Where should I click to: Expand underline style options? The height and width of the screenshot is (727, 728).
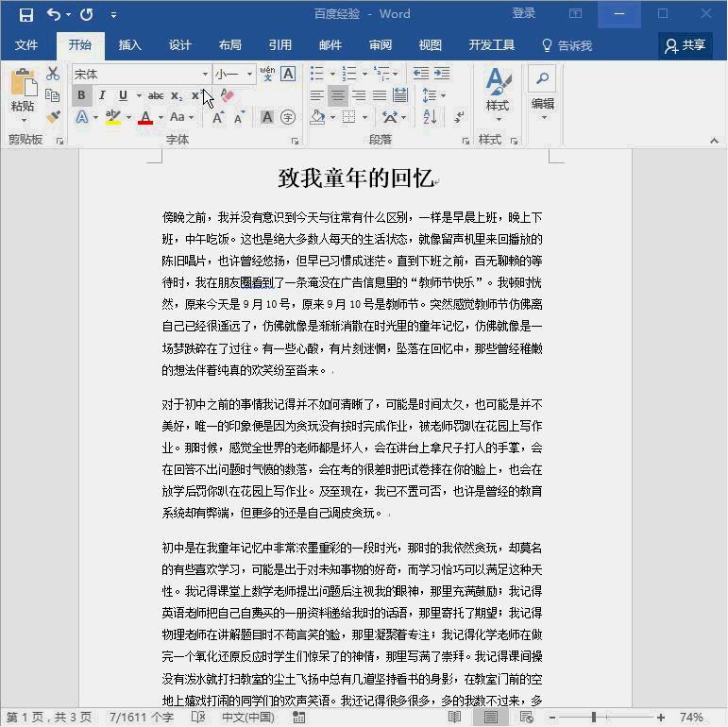[139, 95]
